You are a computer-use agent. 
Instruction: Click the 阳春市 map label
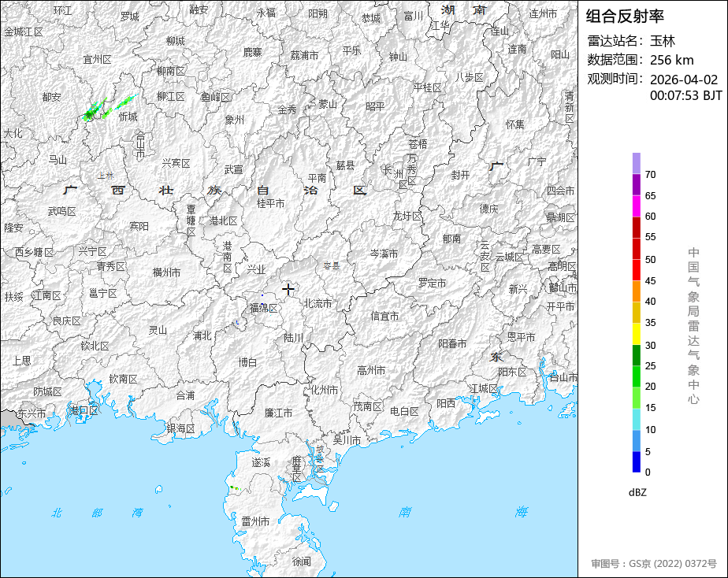point(452,343)
